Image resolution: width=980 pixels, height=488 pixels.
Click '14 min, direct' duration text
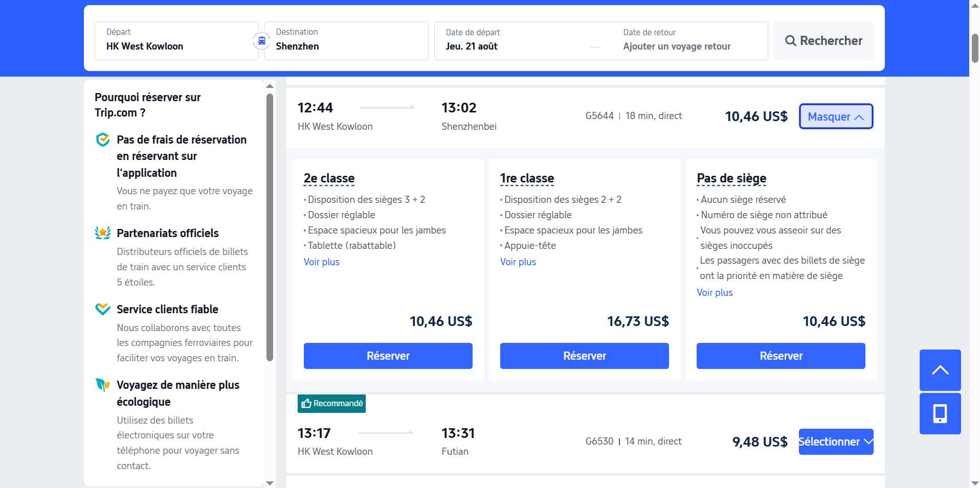653,441
